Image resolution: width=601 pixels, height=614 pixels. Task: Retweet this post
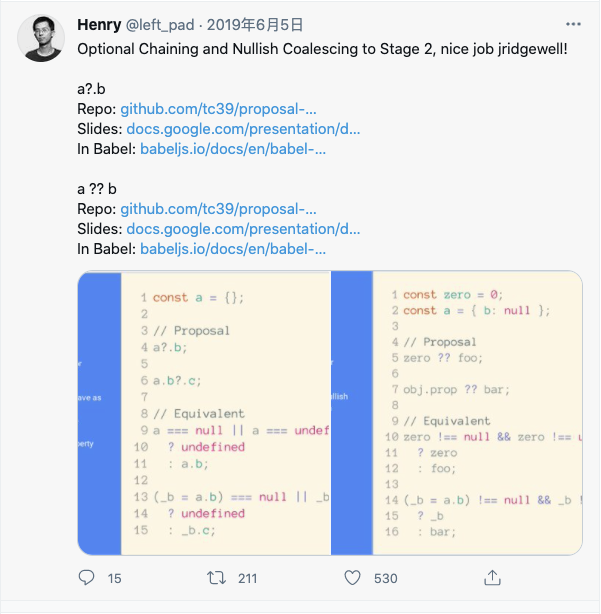point(215,578)
